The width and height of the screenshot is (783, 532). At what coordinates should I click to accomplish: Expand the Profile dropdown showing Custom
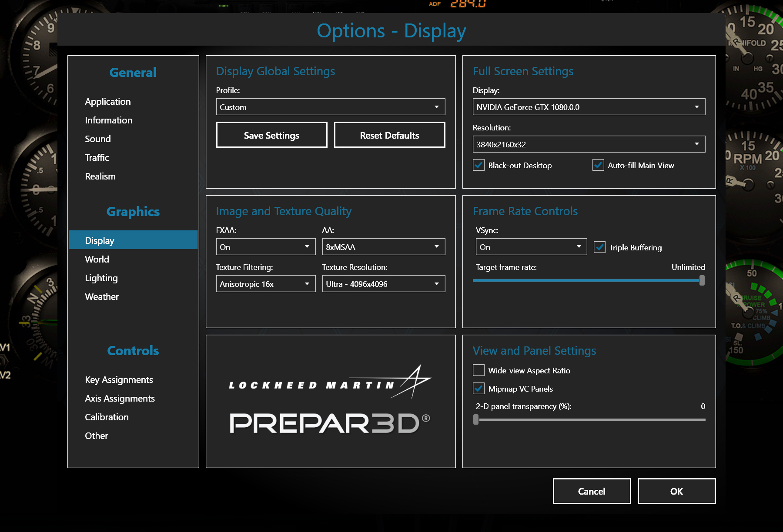click(331, 107)
